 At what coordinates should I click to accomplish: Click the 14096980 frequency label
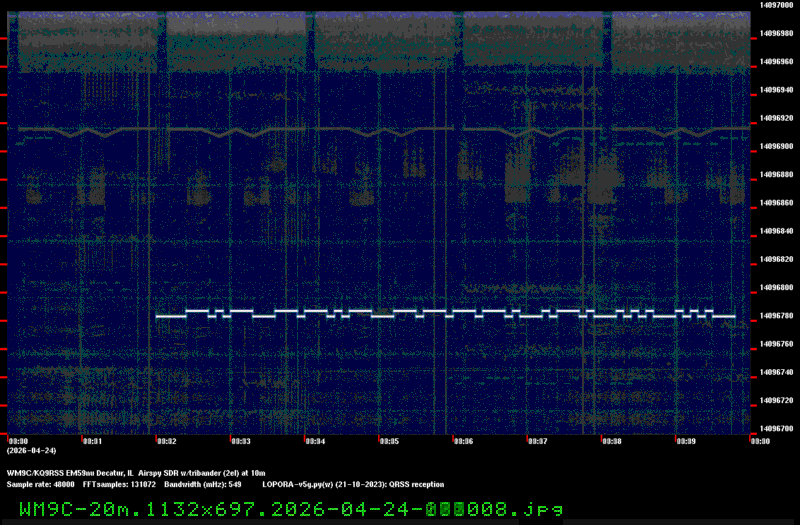pyautogui.click(x=777, y=33)
